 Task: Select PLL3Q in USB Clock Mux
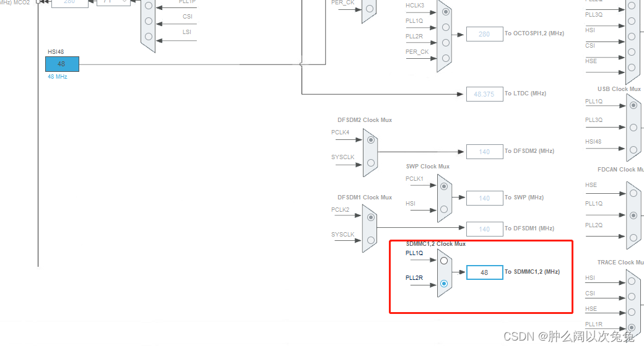(x=633, y=128)
